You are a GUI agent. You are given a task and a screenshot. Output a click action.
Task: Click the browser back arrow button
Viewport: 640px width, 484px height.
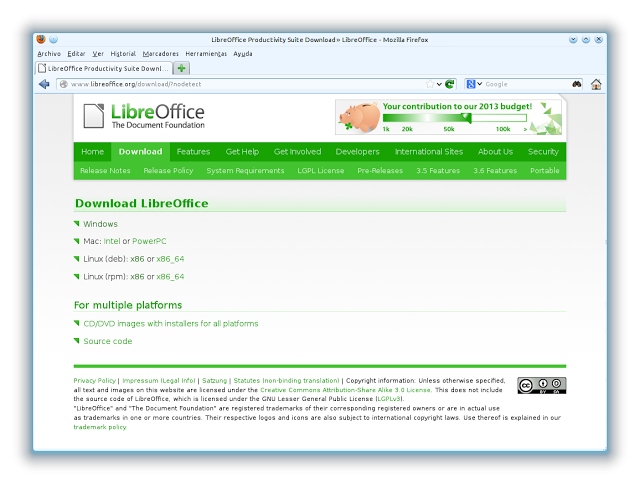click(x=44, y=84)
